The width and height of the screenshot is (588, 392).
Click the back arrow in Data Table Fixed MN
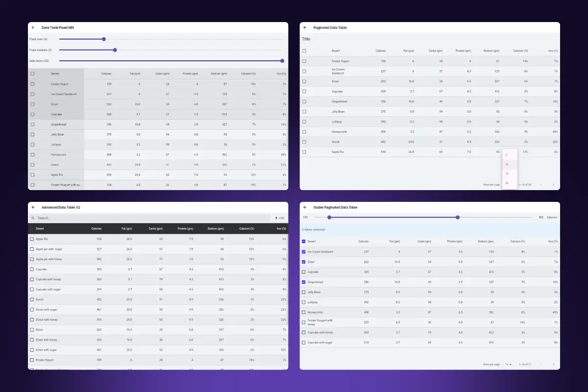(33, 27)
